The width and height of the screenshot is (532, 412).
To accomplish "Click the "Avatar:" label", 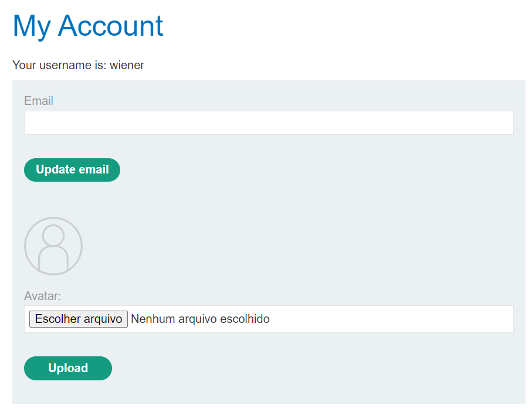I will coord(42,296).
